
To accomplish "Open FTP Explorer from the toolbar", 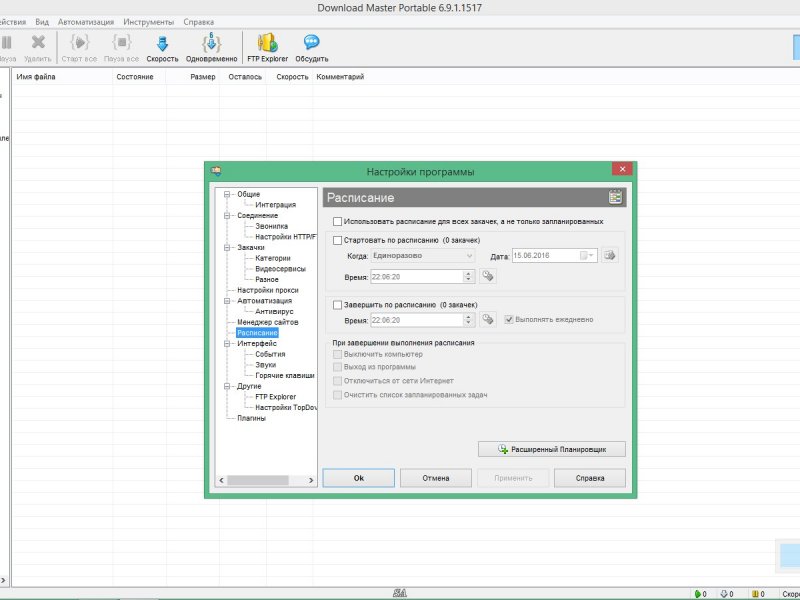I will click(x=267, y=43).
